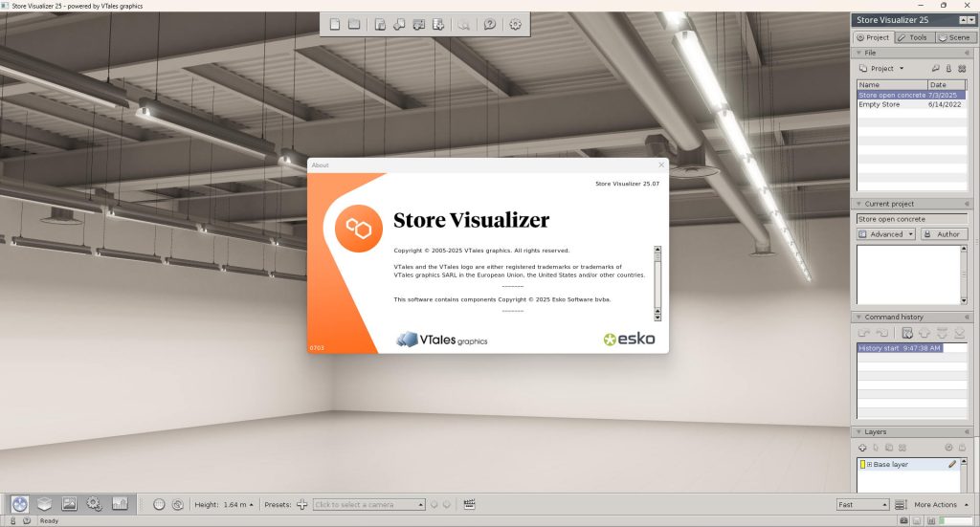This screenshot has height=527, width=980.
Task: Select the chart statistics mode icon
Action: pyautogui.click(x=120, y=504)
